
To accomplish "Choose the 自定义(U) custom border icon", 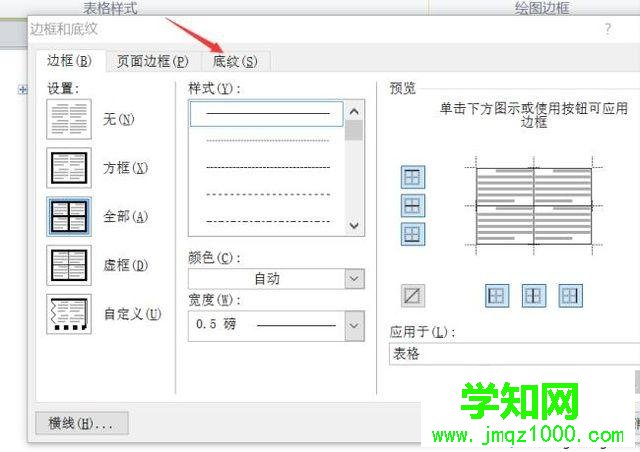I will click(x=69, y=314).
